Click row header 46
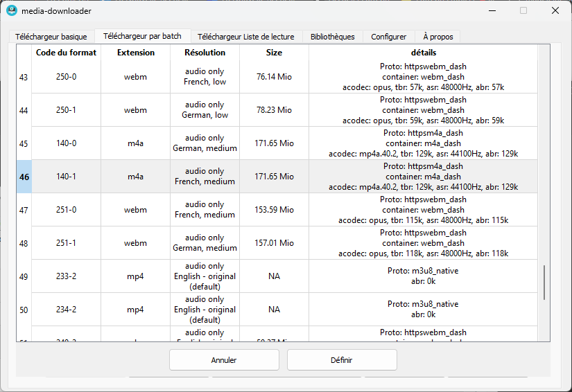This screenshot has width=572, height=392. 24,177
